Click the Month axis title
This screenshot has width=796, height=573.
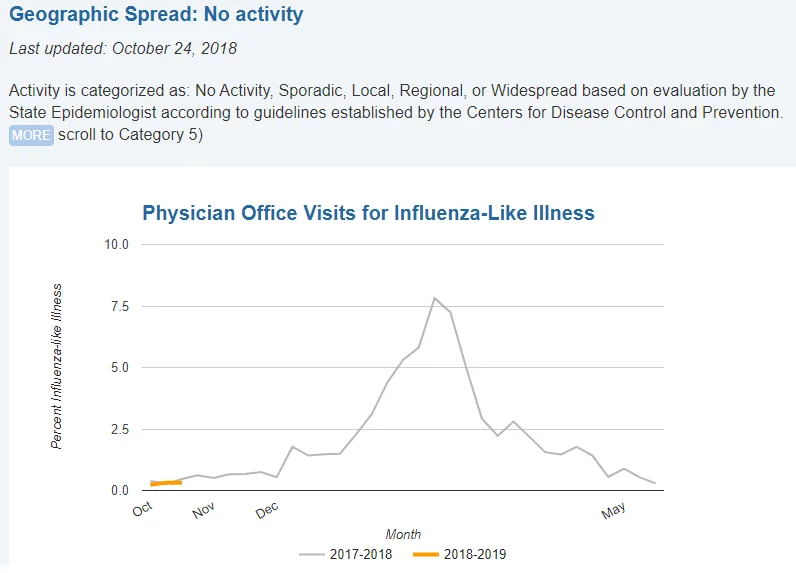pyautogui.click(x=403, y=534)
